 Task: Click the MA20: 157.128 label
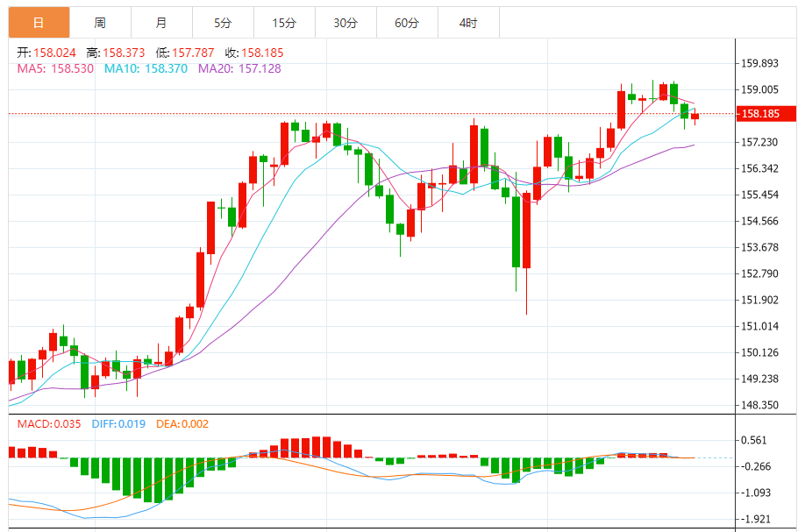[x=239, y=68]
